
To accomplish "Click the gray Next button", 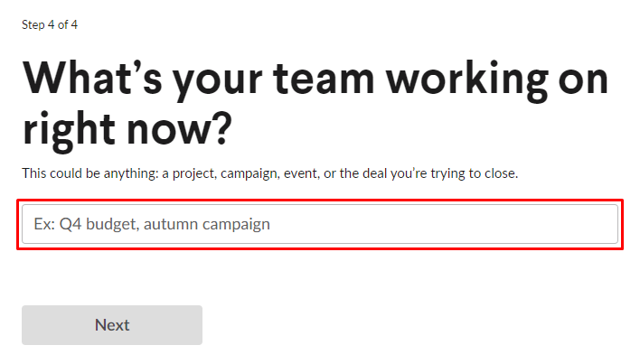I will pyautogui.click(x=112, y=325).
